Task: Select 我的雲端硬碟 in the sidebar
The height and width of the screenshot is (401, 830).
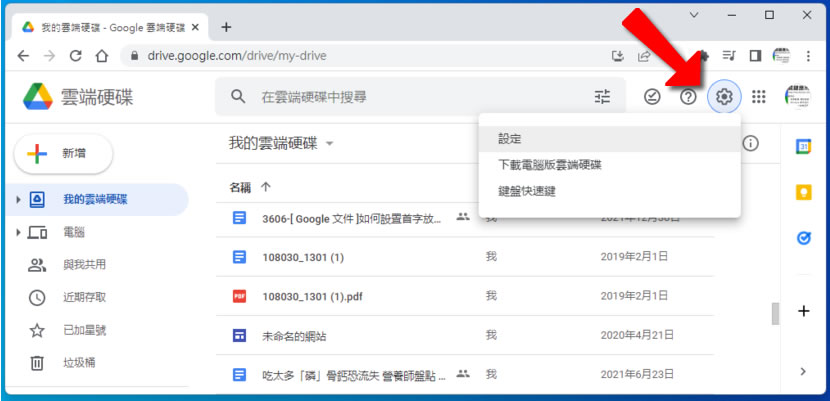Action: [x=96, y=200]
